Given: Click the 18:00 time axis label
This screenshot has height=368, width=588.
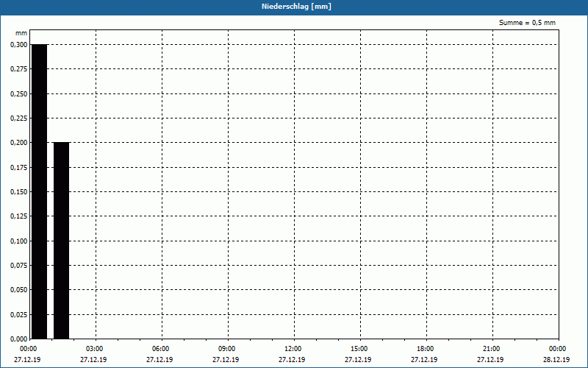Looking at the screenshot, I should coord(426,349).
